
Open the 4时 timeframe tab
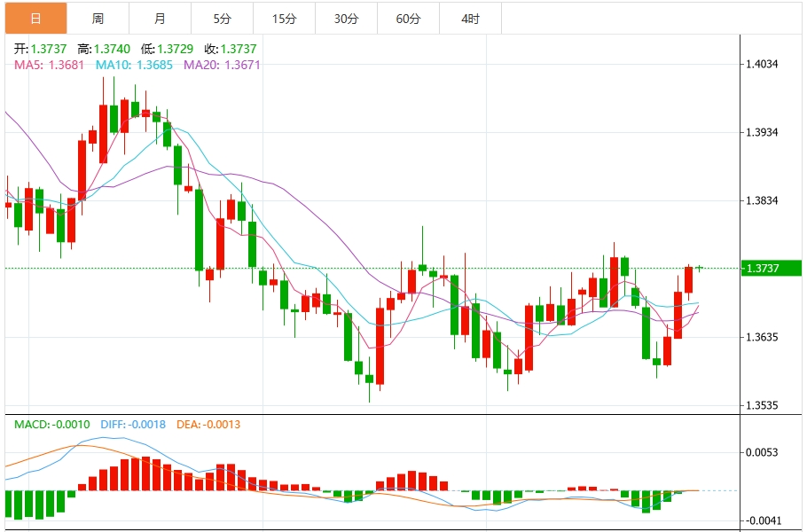click(x=470, y=19)
